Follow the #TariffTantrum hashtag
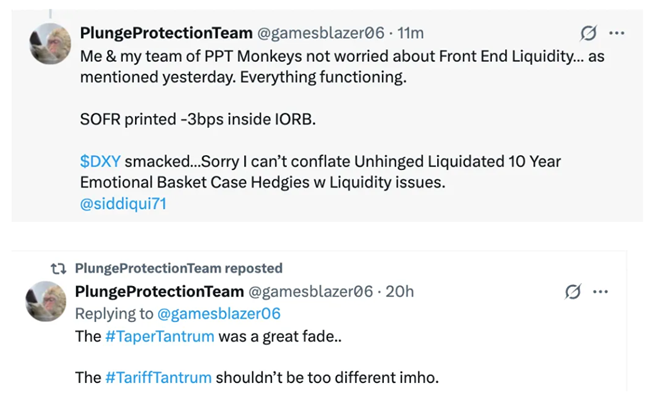650x399 pixels. [x=158, y=377]
